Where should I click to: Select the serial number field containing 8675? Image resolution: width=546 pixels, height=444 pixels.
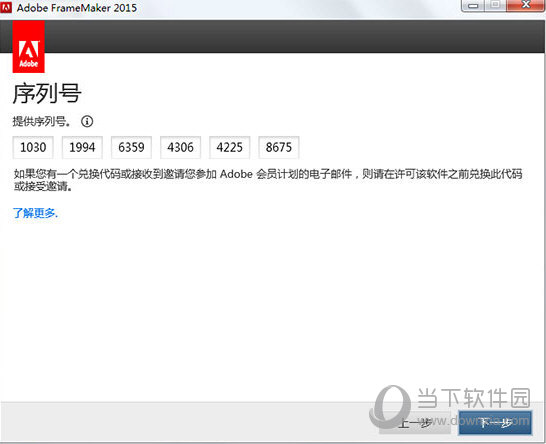click(x=279, y=147)
